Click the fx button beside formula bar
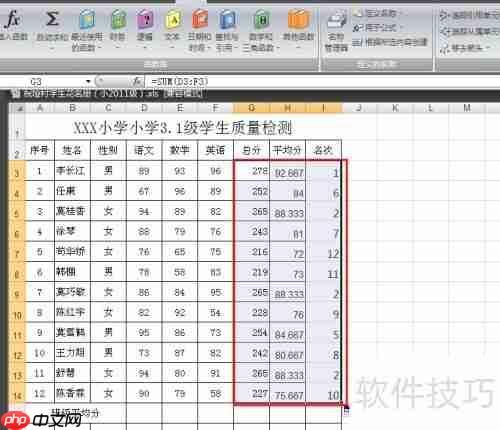Image resolution: width=500 pixels, height=430 pixels. coord(137,81)
